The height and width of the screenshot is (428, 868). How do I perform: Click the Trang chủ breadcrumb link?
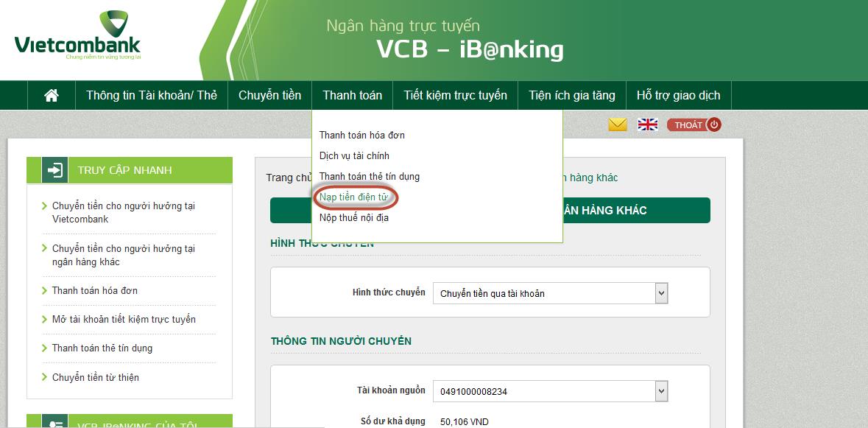[x=288, y=178]
